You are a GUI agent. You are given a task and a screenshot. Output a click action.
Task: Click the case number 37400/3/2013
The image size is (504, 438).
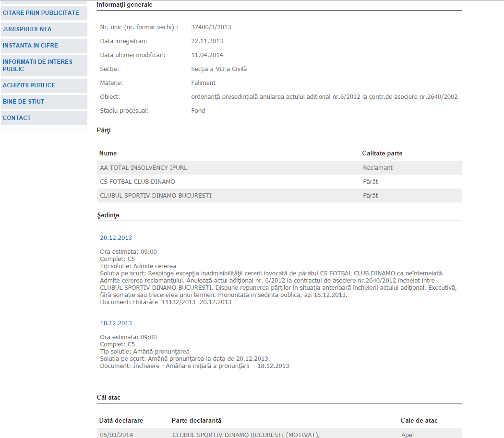click(207, 27)
